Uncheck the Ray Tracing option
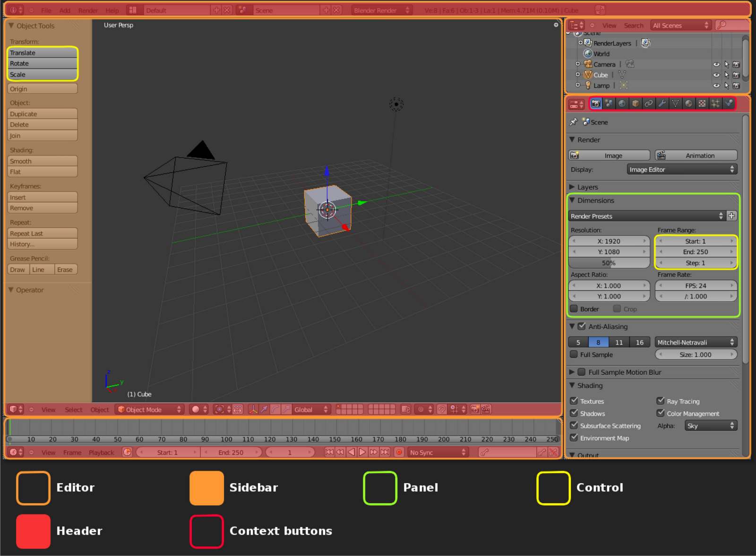Image resolution: width=756 pixels, height=556 pixels. point(661,401)
